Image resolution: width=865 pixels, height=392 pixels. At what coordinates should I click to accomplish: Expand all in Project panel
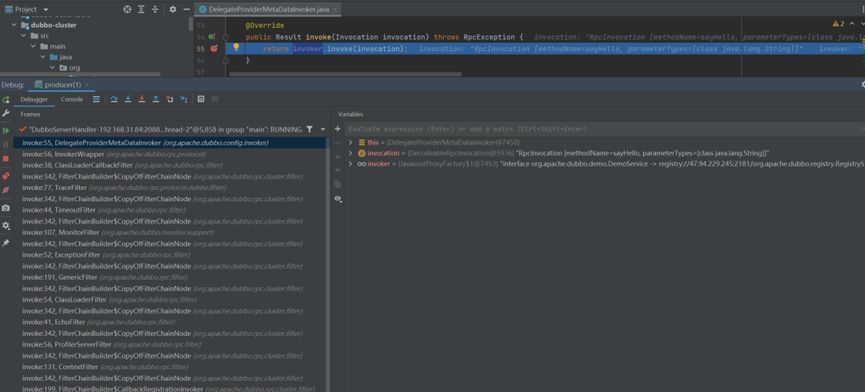(x=141, y=9)
